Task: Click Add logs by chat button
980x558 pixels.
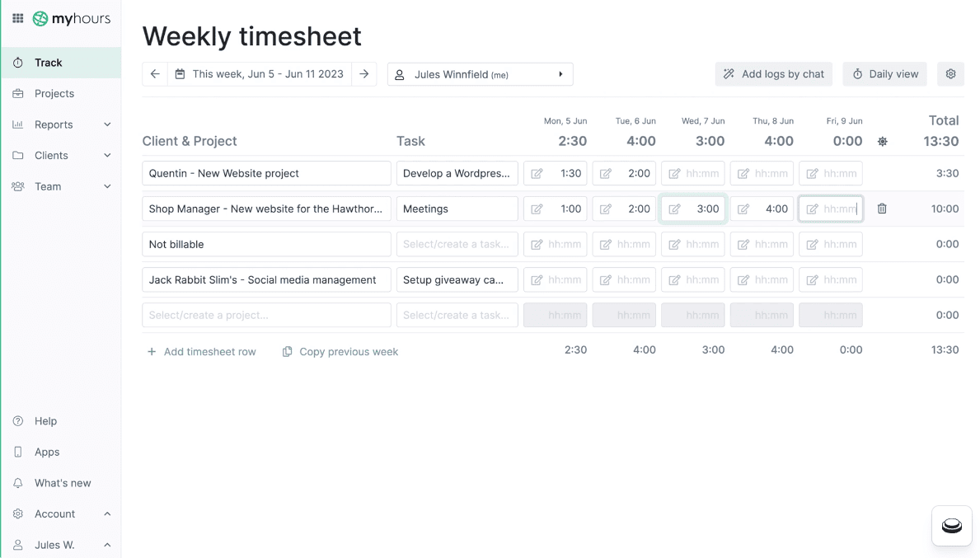Action: 773,74
